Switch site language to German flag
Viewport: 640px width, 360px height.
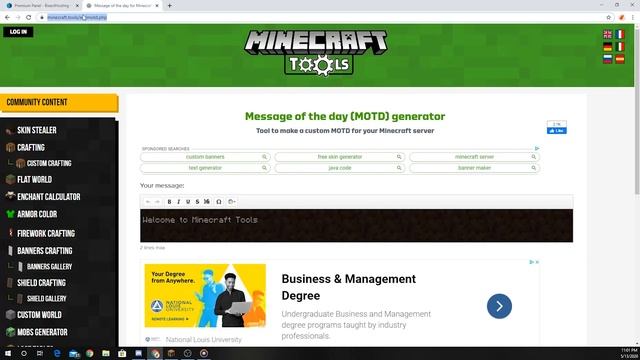pyautogui.click(x=607, y=47)
